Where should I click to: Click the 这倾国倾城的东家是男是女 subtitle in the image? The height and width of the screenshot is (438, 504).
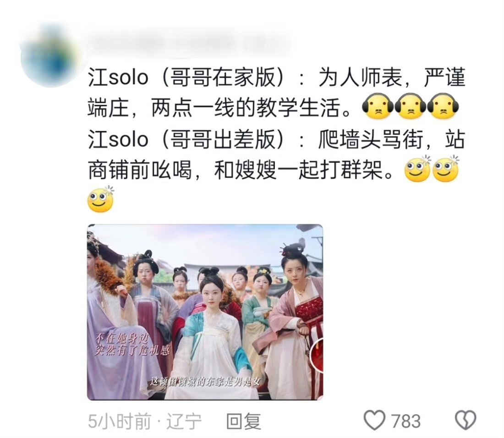point(205,382)
